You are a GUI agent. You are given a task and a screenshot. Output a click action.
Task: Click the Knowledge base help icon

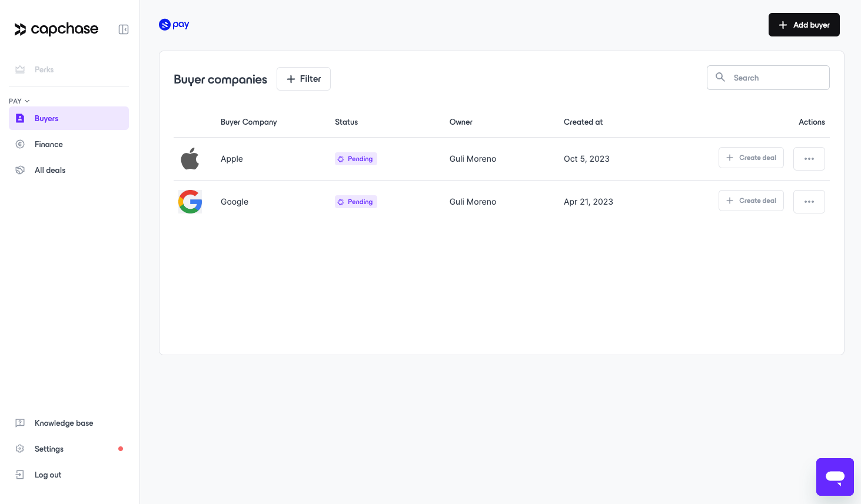tap(20, 423)
